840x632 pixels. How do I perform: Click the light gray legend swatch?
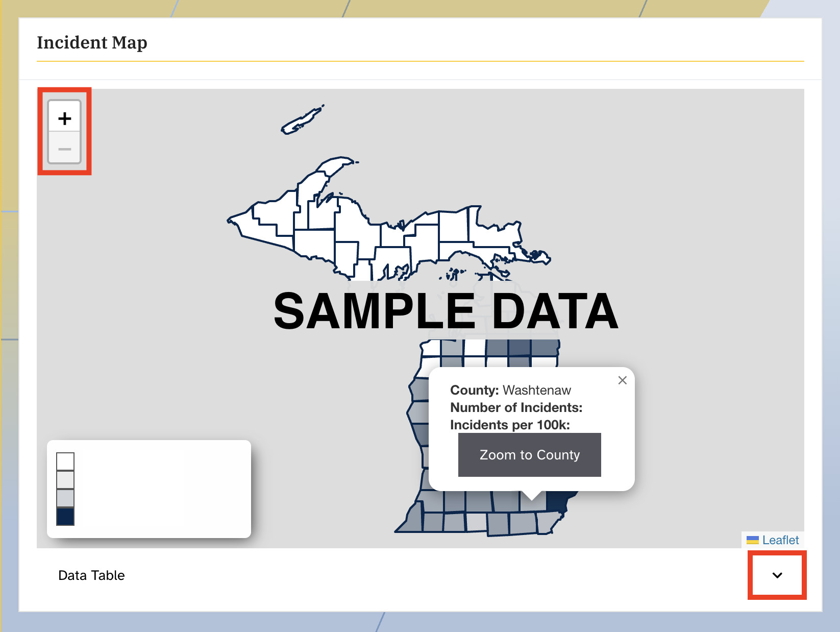(65, 480)
